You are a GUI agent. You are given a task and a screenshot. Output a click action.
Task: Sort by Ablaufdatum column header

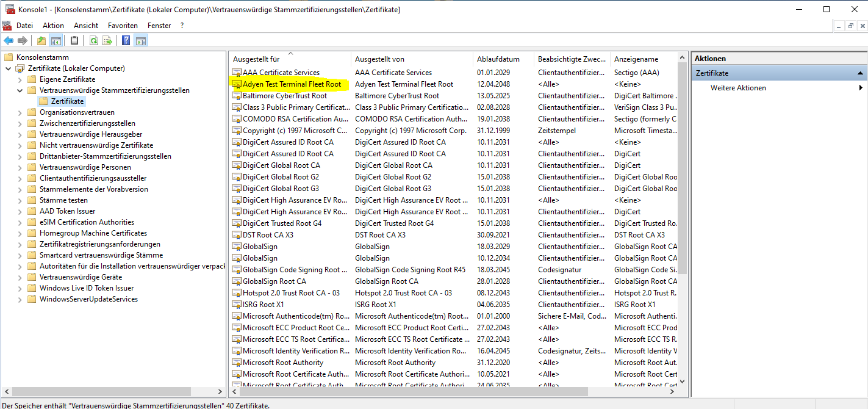click(503, 59)
